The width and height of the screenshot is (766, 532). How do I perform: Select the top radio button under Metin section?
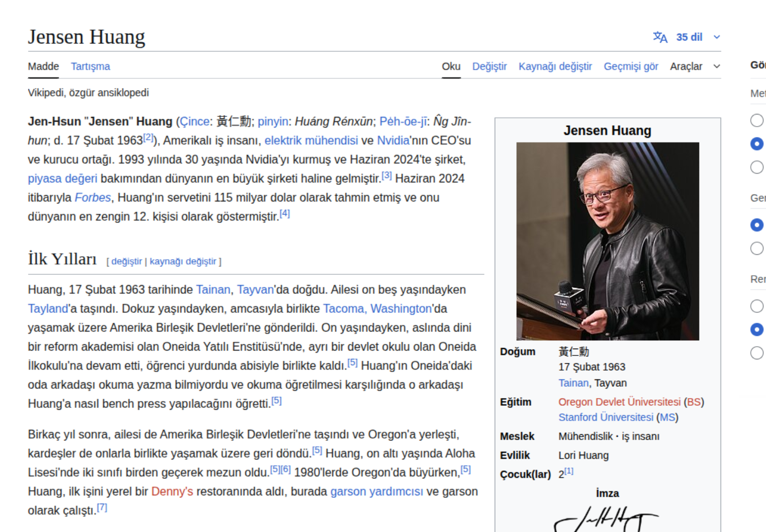[x=757, y=120]
